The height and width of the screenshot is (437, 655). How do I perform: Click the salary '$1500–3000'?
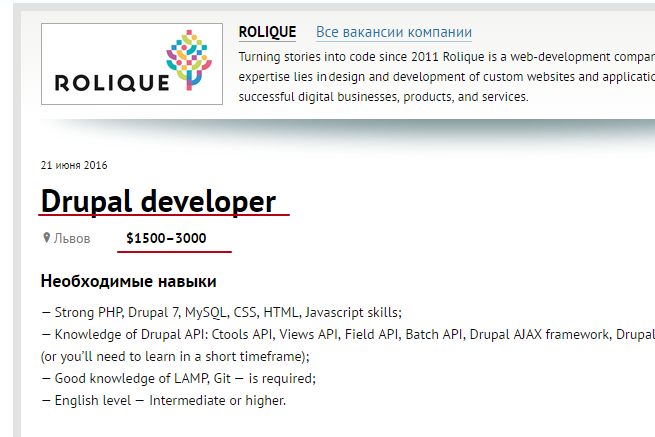coord(166,238)
